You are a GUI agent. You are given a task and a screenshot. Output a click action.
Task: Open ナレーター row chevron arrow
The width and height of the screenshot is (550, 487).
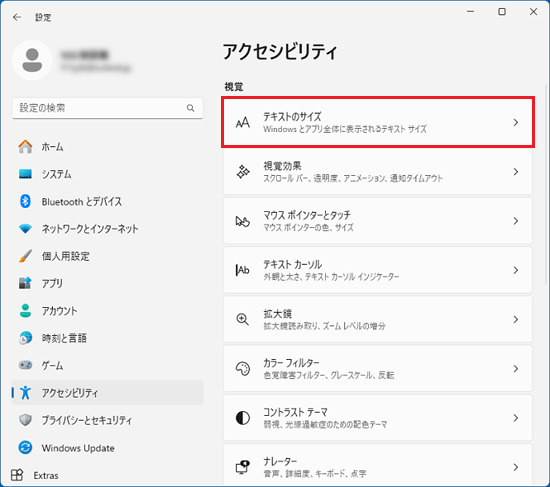(x=516, y=467)
